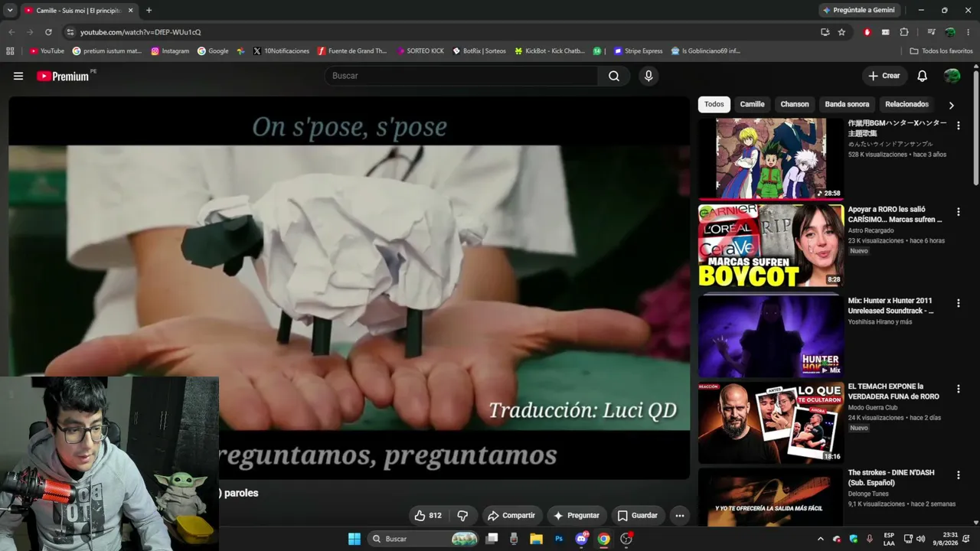Open Windows Start menu
The width and height of the screenshot is (980, 551).
point(354,539)
